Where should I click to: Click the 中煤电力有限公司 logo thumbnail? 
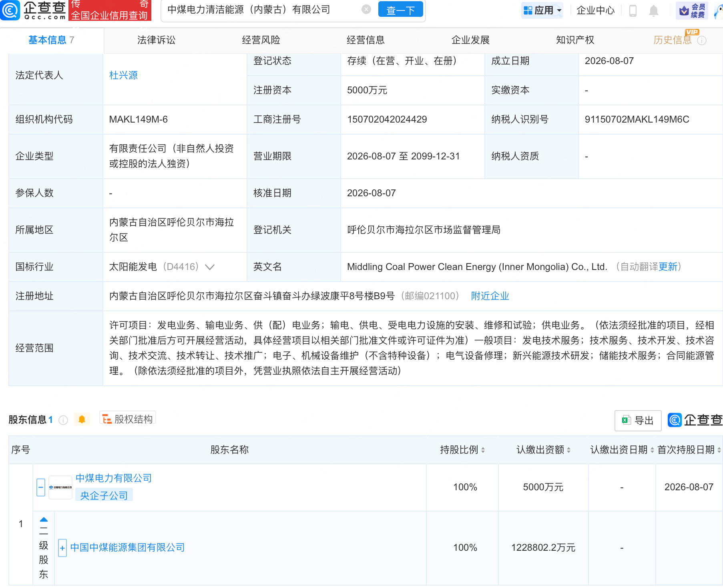click(x=60, y=487)
